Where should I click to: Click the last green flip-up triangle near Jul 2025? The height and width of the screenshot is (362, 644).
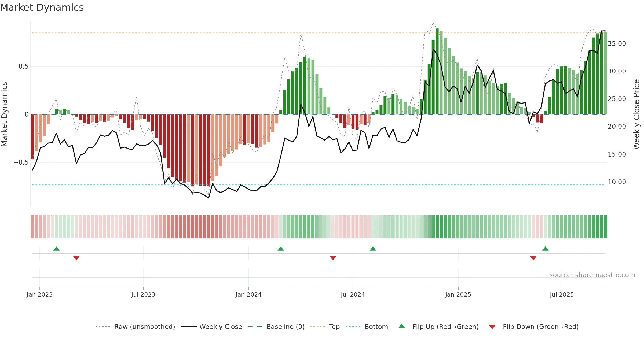[545, 249]
